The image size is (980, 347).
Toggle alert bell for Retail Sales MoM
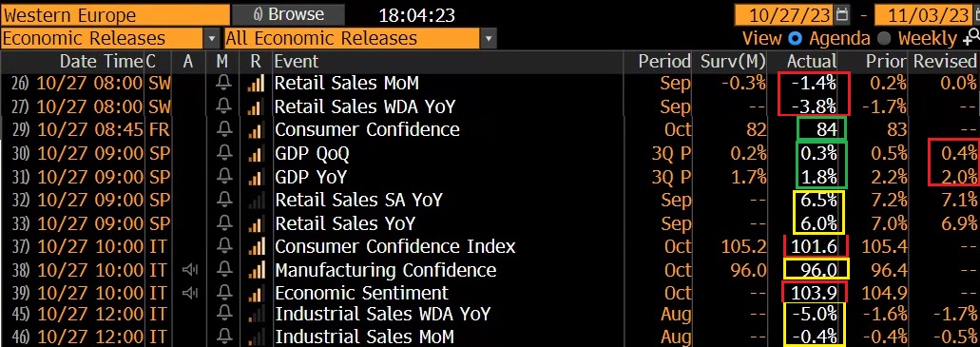(x=223, y=83)
